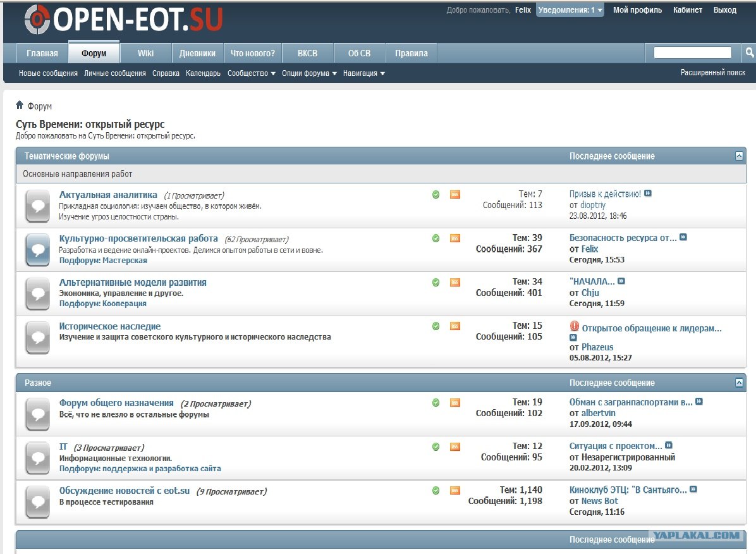756x554 pixels.
Task: Click the Расширенный поиск link
Action: (712, 73)
